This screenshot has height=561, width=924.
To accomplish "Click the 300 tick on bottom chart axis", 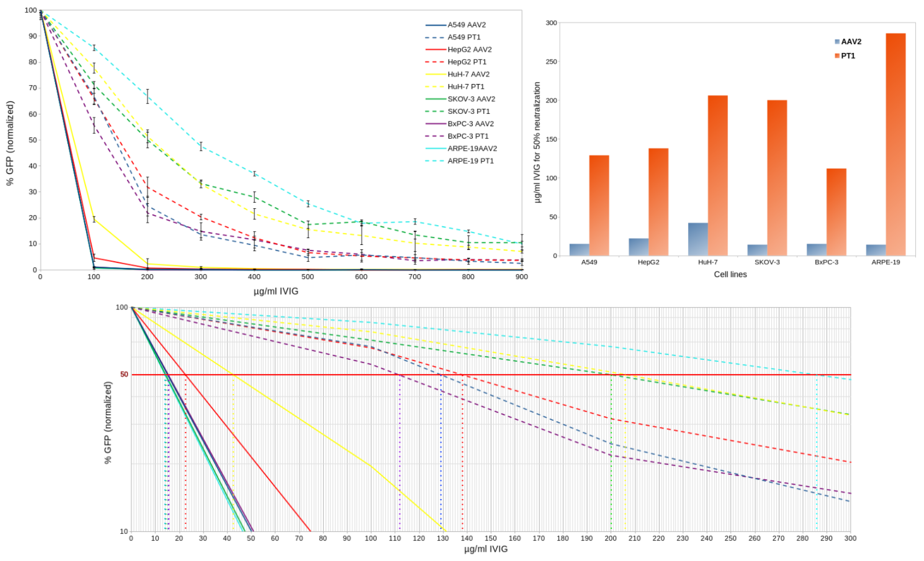I will [x=850, y=538].
